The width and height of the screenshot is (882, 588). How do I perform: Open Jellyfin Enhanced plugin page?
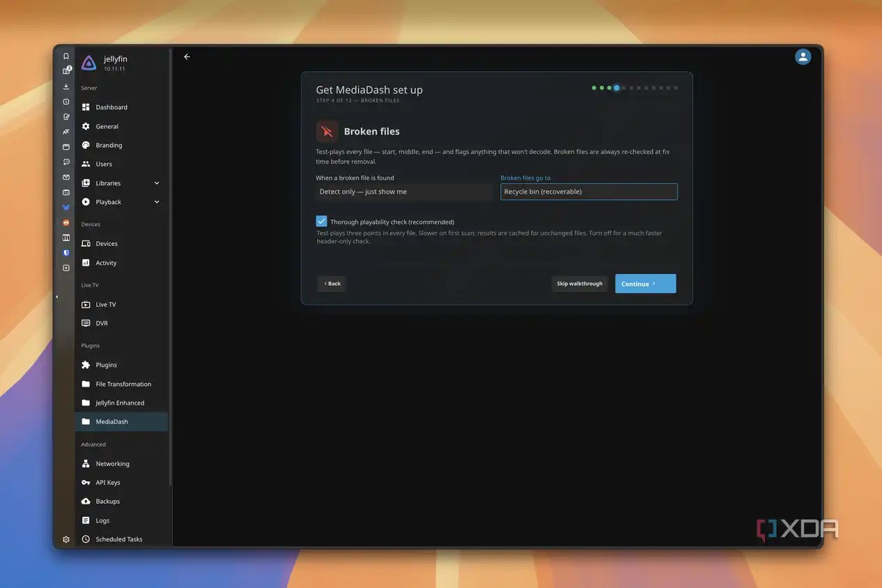tap(121, 403)
